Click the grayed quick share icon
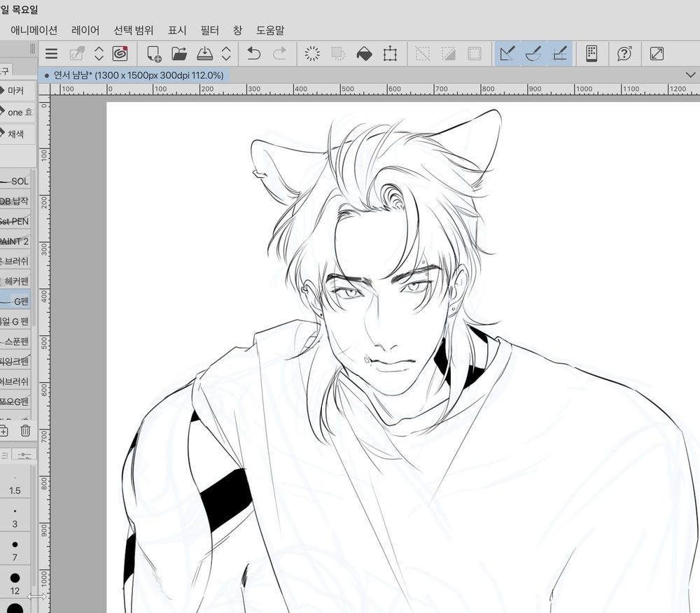Viewport: 700px width, 613px height. click(77, 54)
